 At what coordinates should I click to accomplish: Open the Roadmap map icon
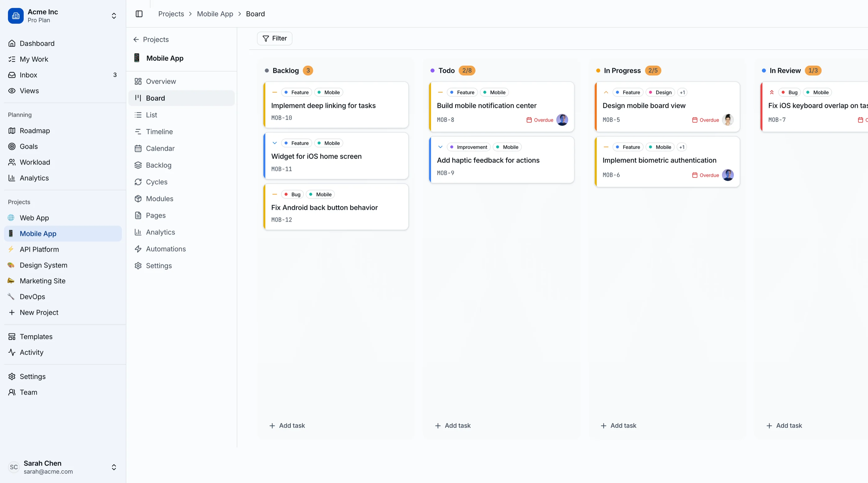point(12,131)
